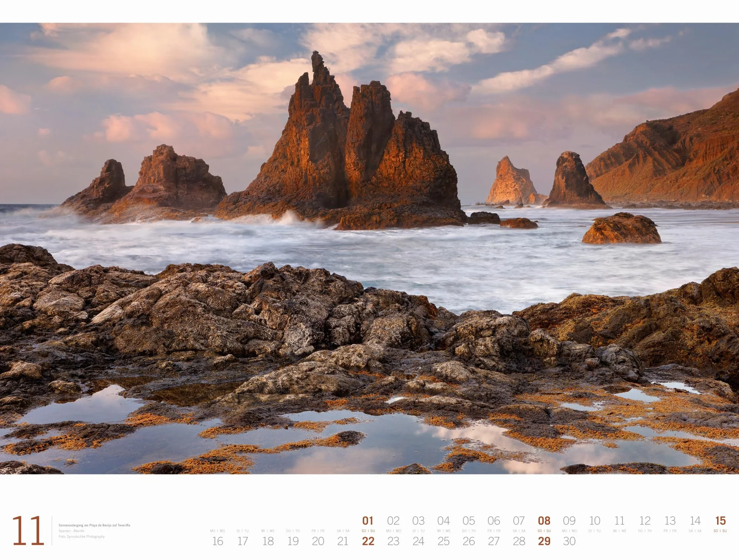Click caption 'Sonnenuntergang am Playa de Benijo auf Teneriffa'

pos(94,525)
